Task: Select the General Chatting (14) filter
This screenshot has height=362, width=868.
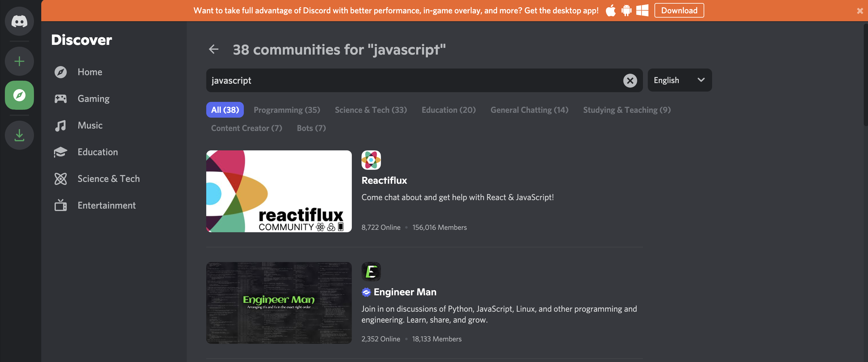Action: (529, 109)
